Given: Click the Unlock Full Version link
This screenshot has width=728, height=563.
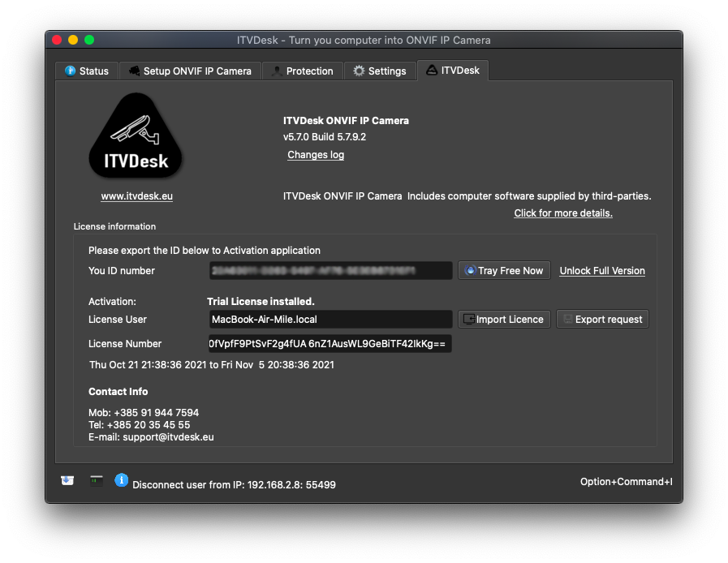Looking at the screenshot, I should click(x=601, y=270).
